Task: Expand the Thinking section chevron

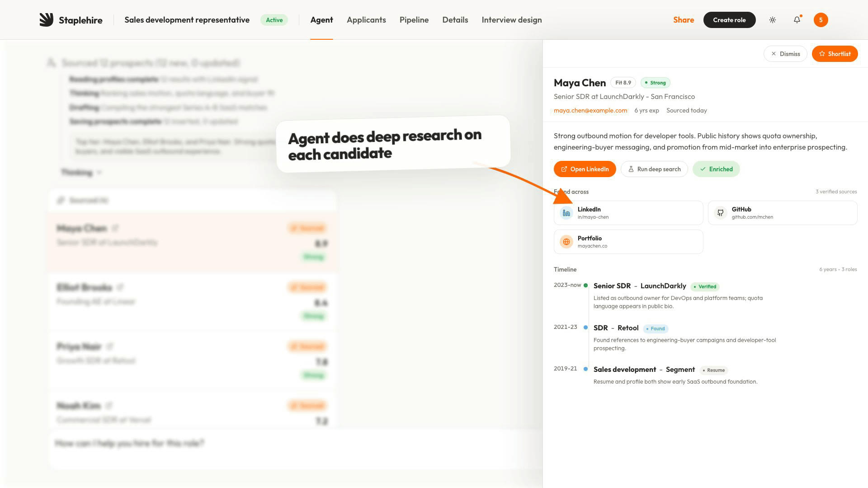Action: [99, 172]
